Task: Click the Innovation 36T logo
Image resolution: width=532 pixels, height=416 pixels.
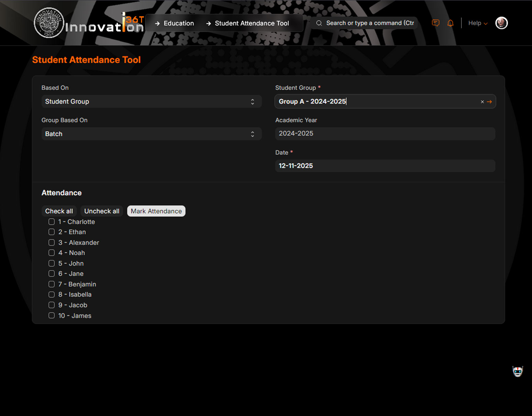Action: tap(89, 23)
